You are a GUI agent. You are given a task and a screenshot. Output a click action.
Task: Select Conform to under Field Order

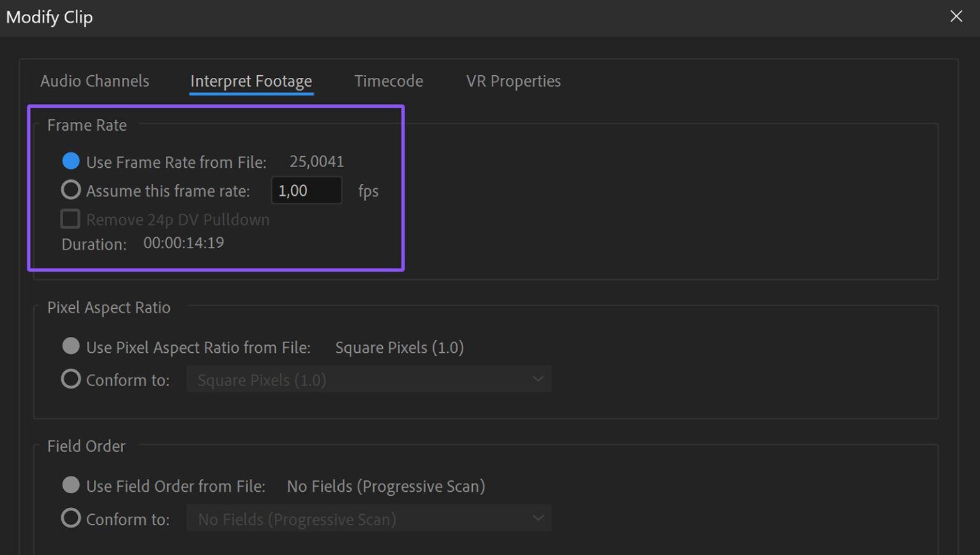point(71,518)
